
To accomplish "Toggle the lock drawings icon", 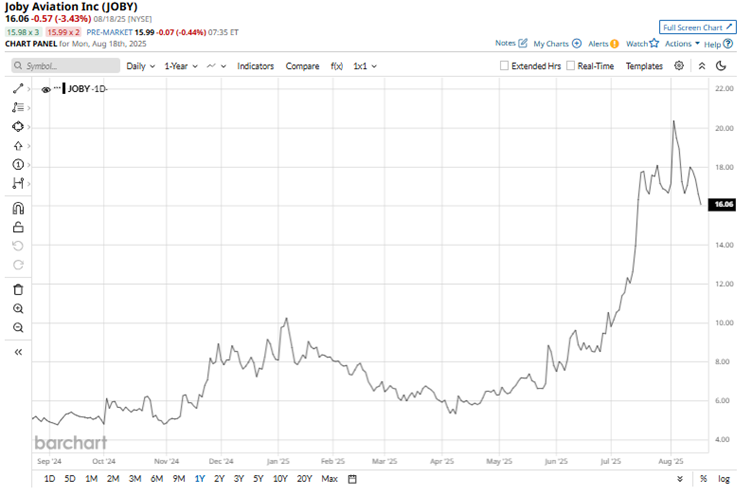I will tap(18, 227).
